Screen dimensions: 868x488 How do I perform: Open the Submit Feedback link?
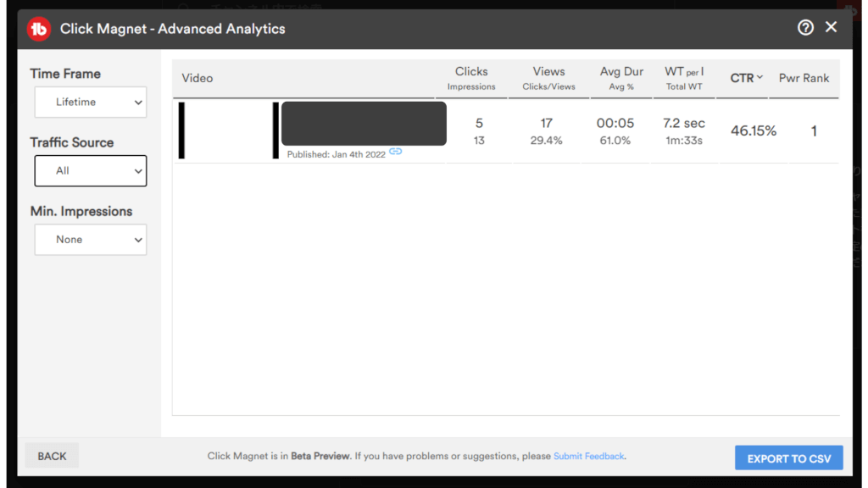click(588, 456)
